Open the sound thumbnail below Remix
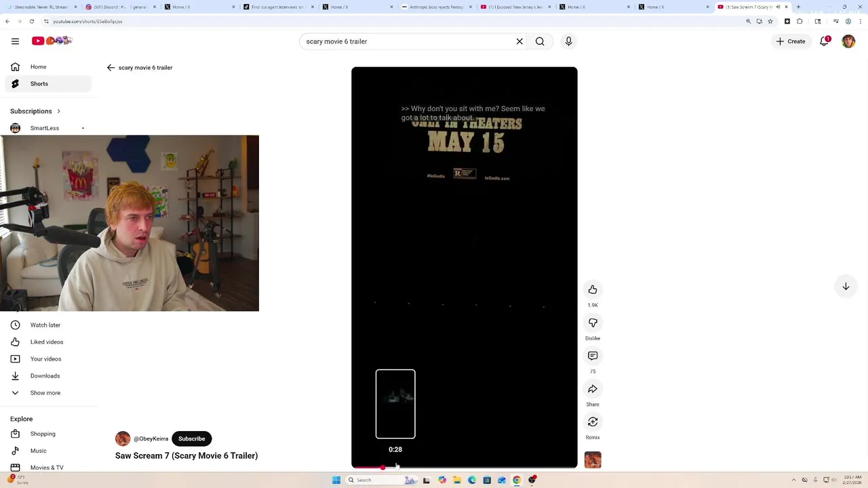The width and height of the screenshot is (868, 488). pyautogui.click(x=593, y=460)
